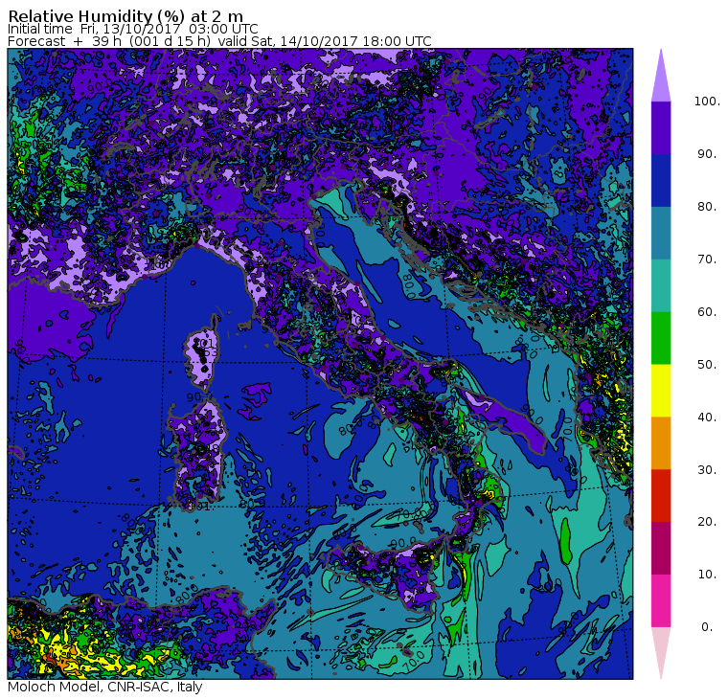
Task: Click the "Forecast + 39 h" validity line
Action: tap(219, 41)
